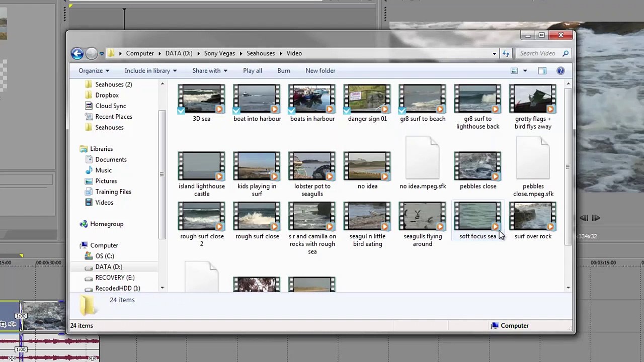644x362 pixels.
Task: Open the Pictures library
Action: point(106,181)
